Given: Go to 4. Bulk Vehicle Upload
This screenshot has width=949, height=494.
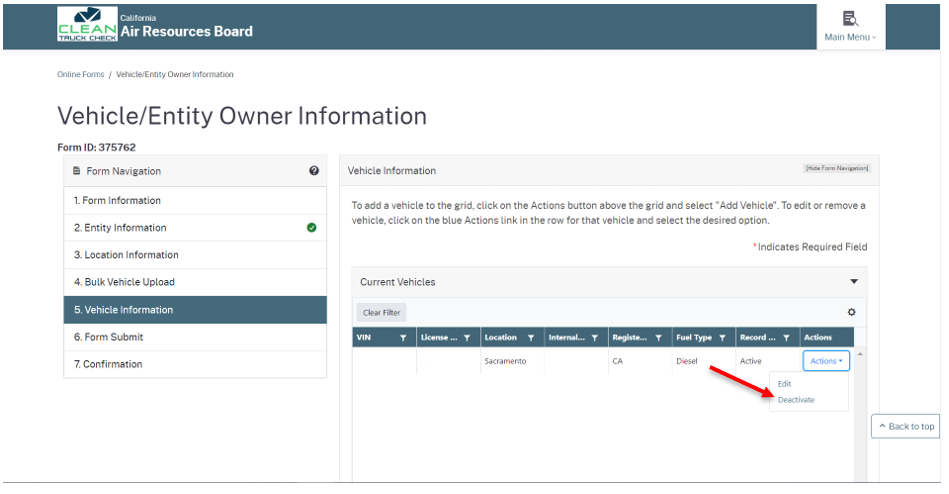Looking at the screenshot, I should coord(195,282).
